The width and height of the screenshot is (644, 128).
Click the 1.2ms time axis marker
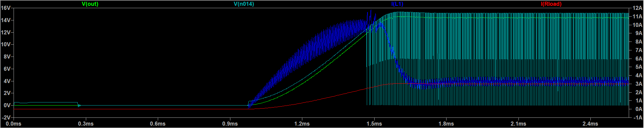pyautogui.click(x=302, y=124)
